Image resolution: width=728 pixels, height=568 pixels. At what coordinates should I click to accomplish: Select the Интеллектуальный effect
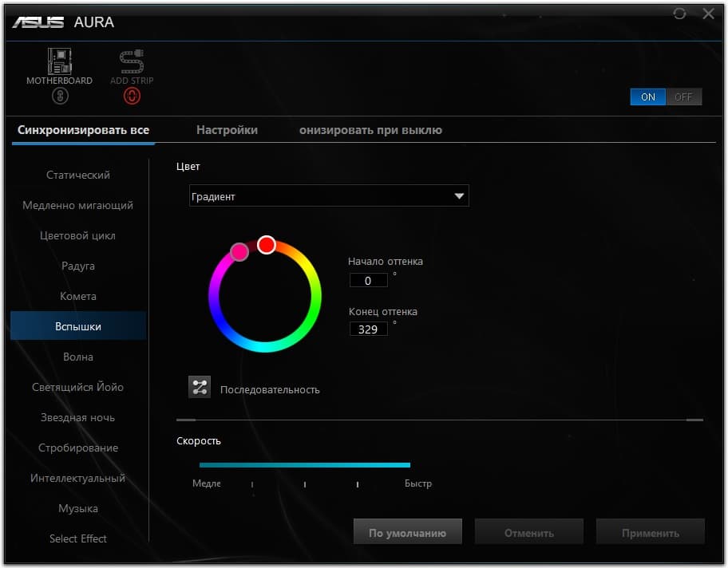coord(78,478)
